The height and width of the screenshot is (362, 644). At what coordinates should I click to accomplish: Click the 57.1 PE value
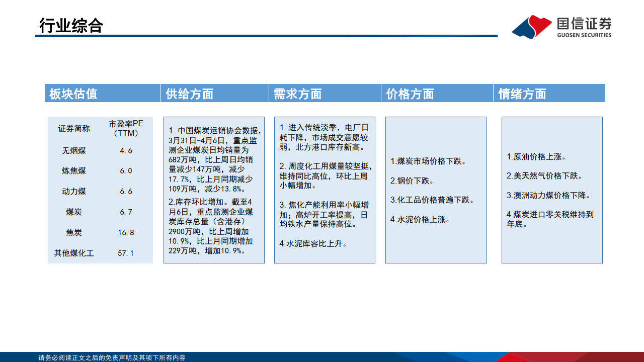pos(126,253)
